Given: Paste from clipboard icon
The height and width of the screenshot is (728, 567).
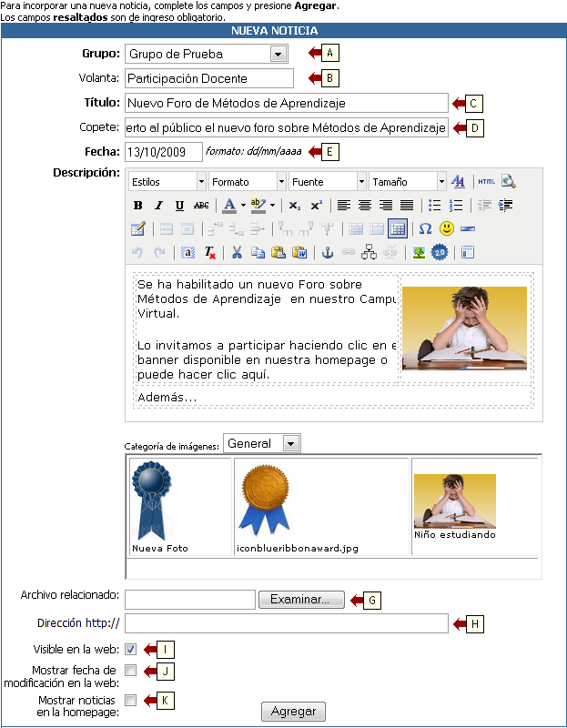Looking at the screenshot, I should (x=278, y=253).
